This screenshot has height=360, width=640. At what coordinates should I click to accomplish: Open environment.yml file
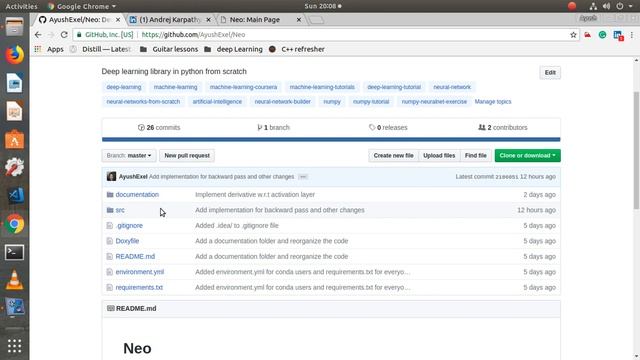(140, 272)
